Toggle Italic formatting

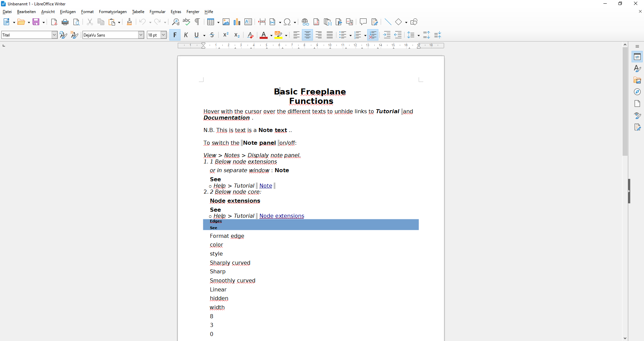(186, 35)
